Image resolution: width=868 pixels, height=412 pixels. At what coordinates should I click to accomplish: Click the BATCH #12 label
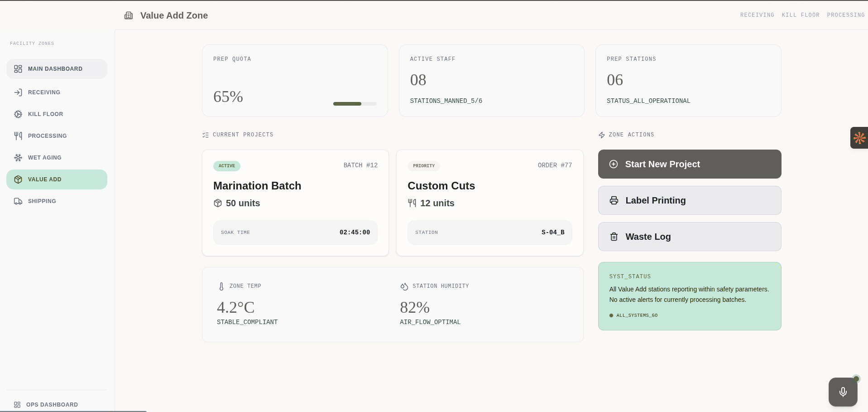[360, 165]
